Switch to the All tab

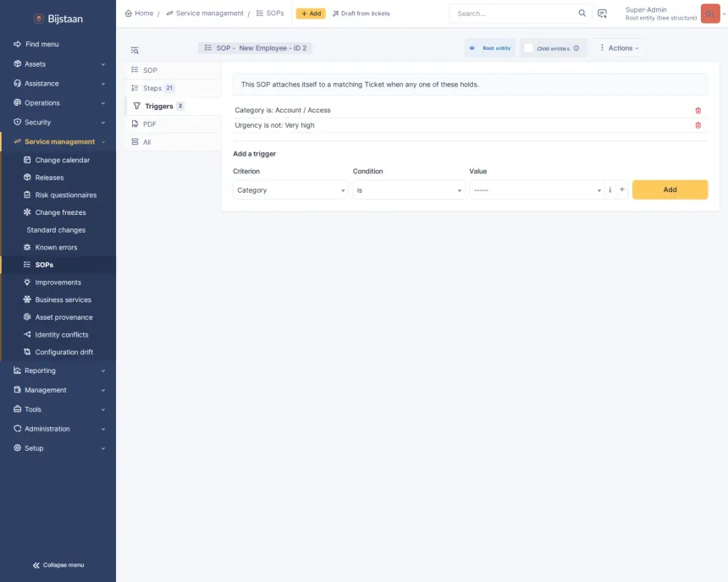[173, 142]
